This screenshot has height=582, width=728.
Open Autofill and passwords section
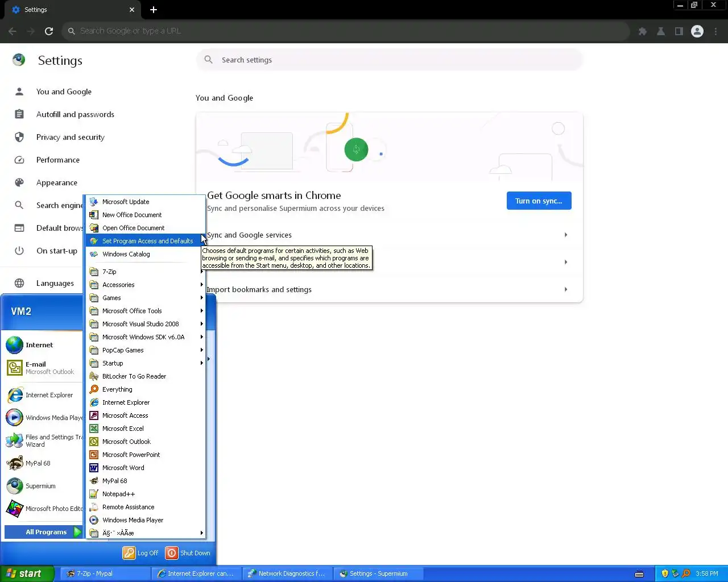(75, 114)
